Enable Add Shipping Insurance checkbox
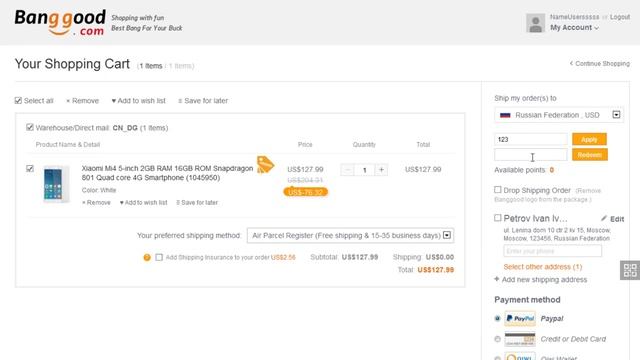Image resolution: width=640 pixels, height=360 pixels. [159, 257]
